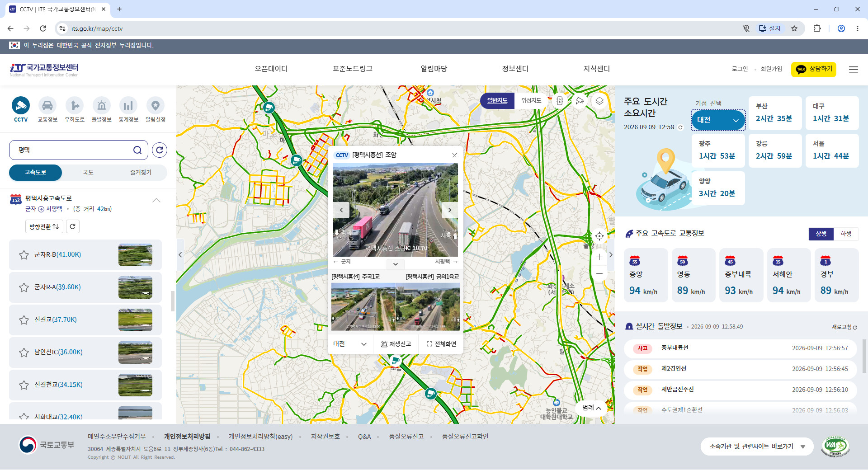The width and height of the screenshot is (868, 470).
Task: Favorite the 남안산IC(36.00K) star
Action: coord(24,352)
